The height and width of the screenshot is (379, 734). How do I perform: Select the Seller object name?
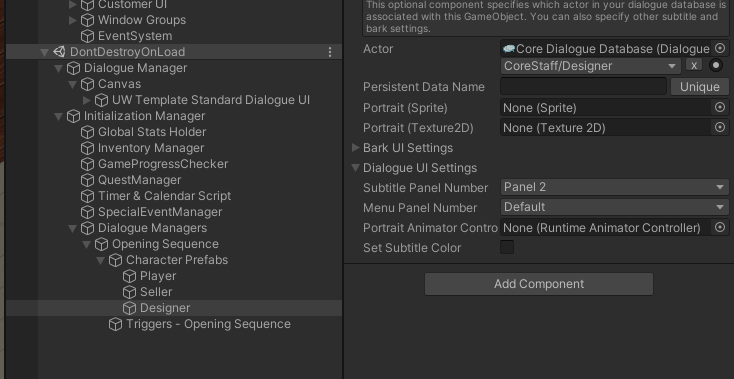pyautogui.click(x=156, y=292)
